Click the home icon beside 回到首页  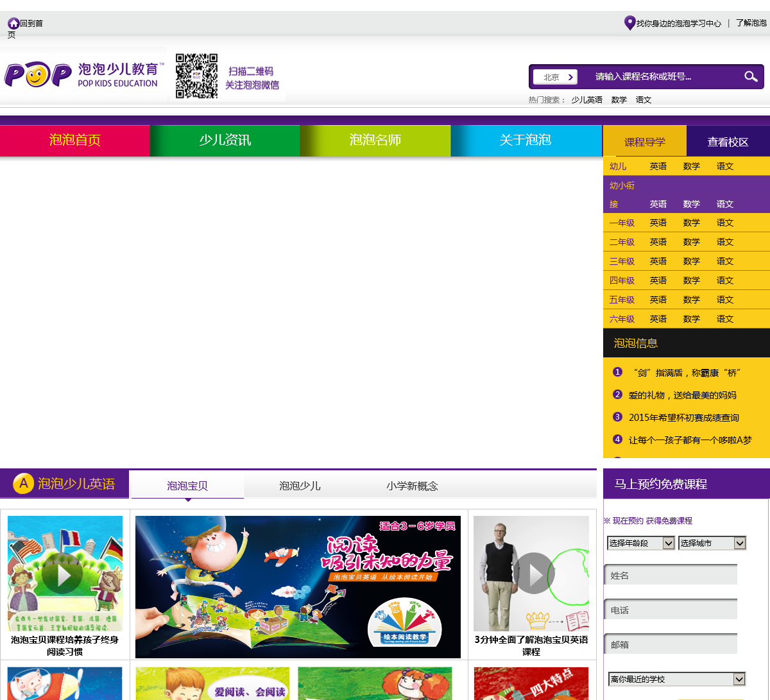point(13,23)
